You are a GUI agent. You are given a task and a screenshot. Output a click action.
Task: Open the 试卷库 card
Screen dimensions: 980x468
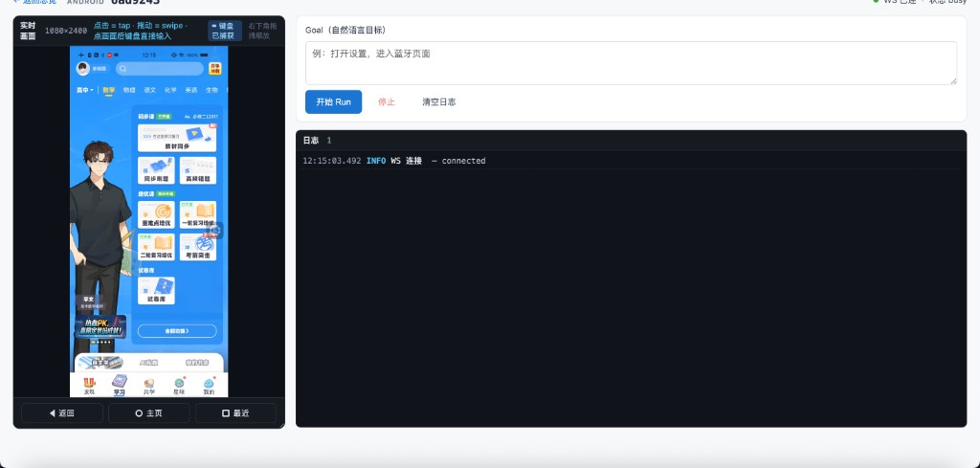(x=156, y=291)
